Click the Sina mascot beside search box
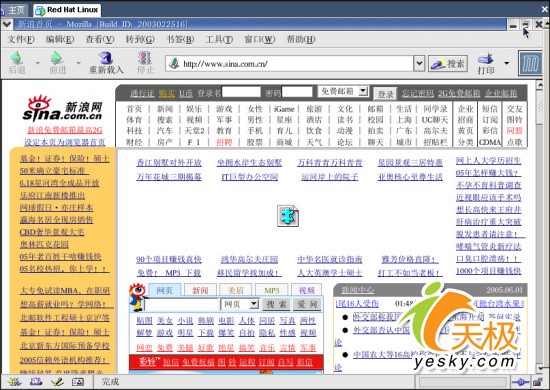This screenshot has height=390, width=550. click(138, 297)
